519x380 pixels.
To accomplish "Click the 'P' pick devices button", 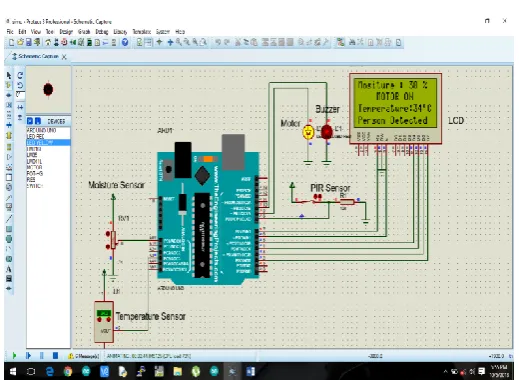I will pos(30,121).
